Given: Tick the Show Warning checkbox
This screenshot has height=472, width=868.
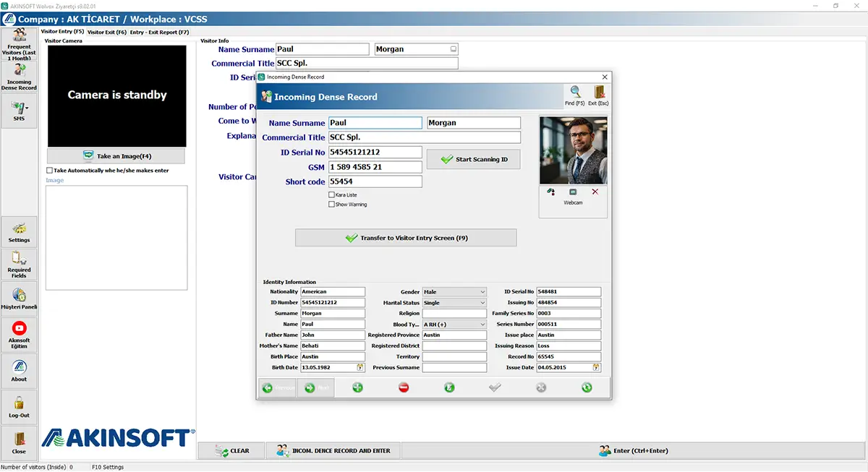Looking at the screenshot, I should pos(331,205).
